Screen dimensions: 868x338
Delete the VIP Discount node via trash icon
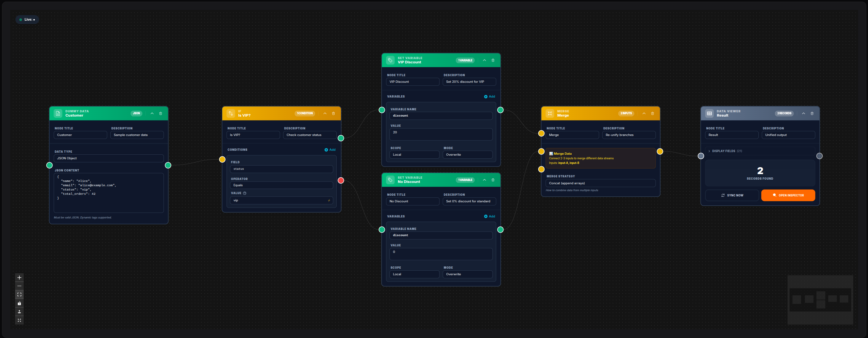point(493,60)
